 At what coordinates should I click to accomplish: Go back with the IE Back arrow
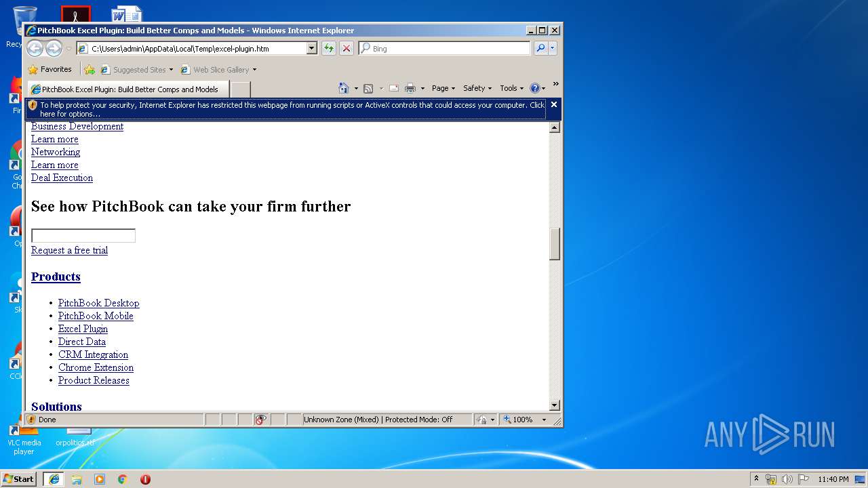click(35, 48)
